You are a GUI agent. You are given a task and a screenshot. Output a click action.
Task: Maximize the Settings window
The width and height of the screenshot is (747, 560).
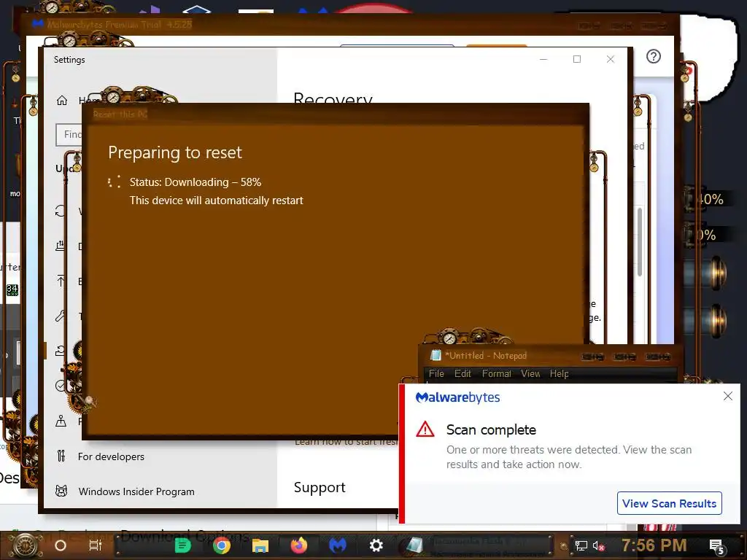pos(577,59)
